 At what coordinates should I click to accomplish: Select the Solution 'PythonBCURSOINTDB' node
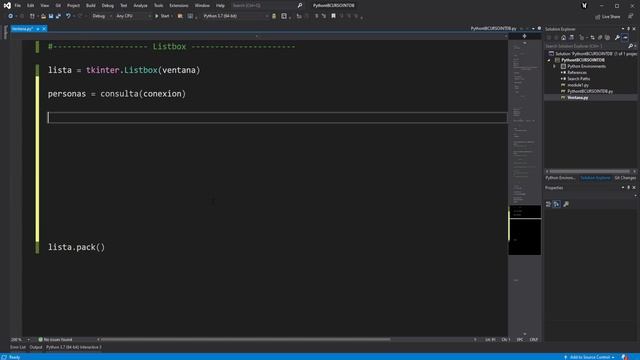pos(593,53)
